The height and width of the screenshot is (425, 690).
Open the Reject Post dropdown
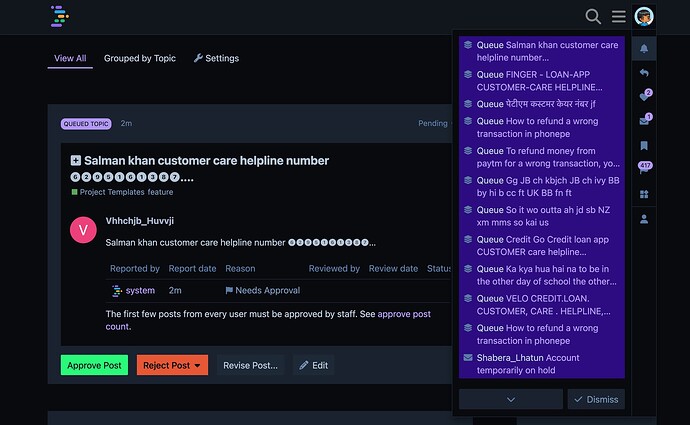pos(172,365)
